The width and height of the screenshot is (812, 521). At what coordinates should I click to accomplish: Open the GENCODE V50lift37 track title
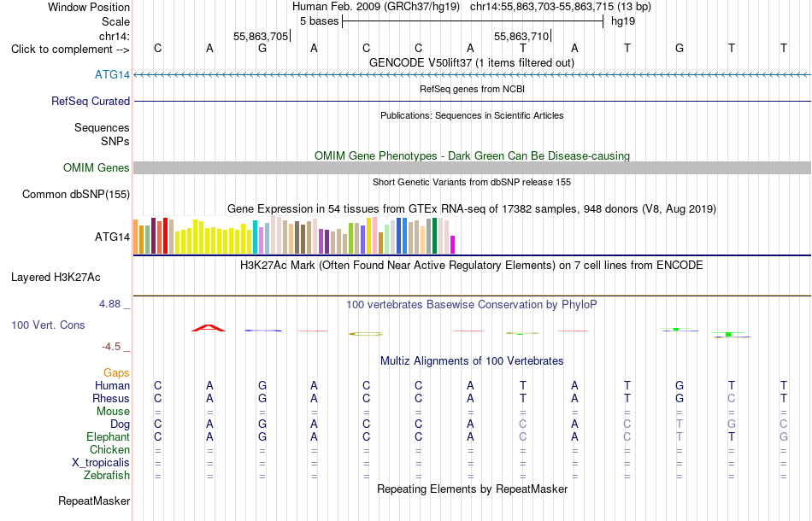click(471, 62)
